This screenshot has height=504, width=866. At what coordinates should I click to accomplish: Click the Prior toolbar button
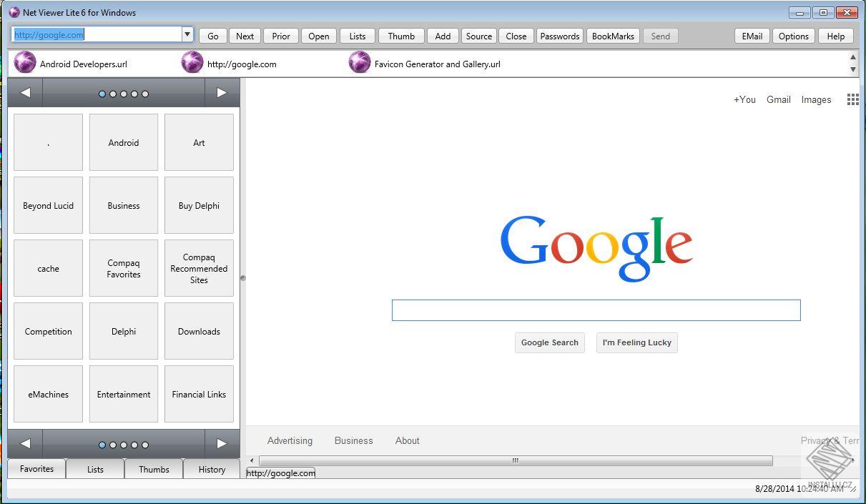coord(281,36)
